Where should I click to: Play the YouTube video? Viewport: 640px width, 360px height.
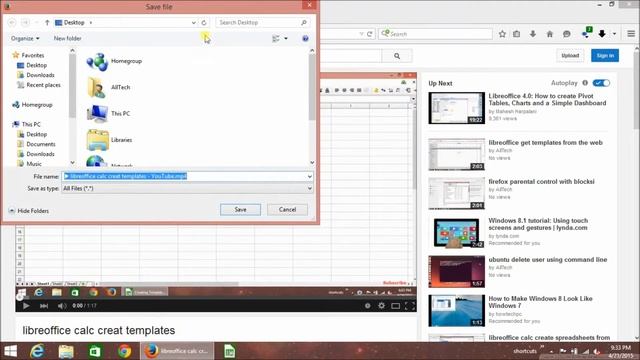click(26, 305)
